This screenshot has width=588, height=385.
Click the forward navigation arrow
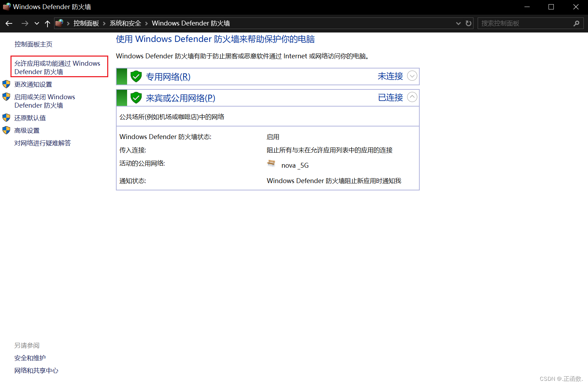tap(25, 23)
